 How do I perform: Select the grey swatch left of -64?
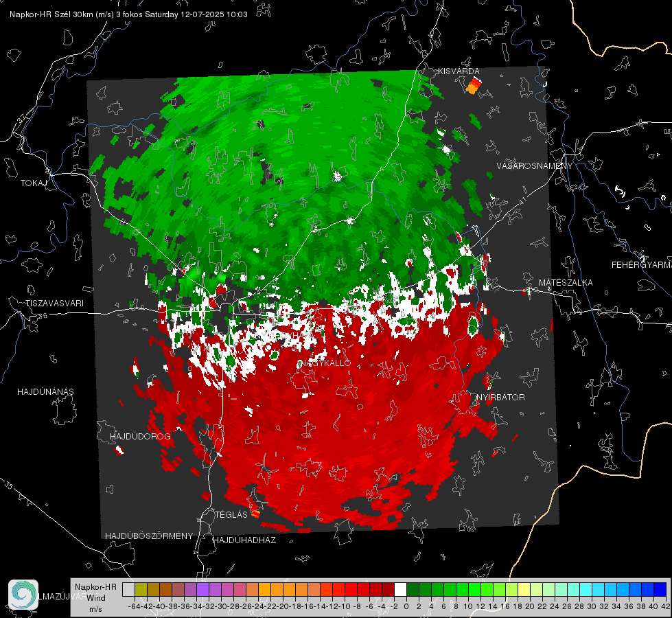pyautogui.click(x=128, y=590)
